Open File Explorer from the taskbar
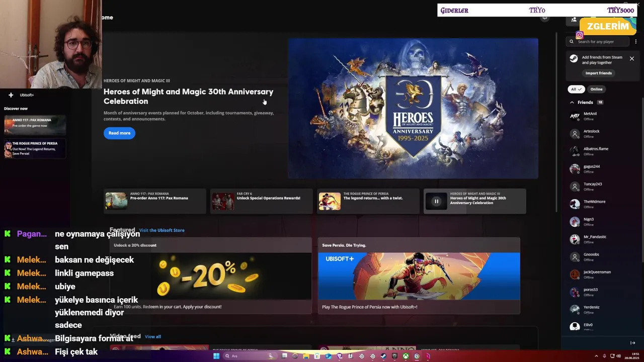644x362 pixels. 306,356
